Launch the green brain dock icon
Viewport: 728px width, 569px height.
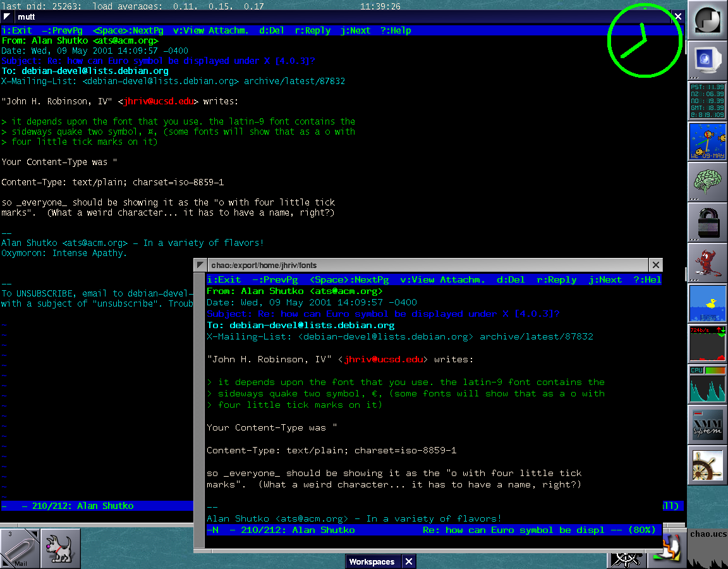[707, 181]
